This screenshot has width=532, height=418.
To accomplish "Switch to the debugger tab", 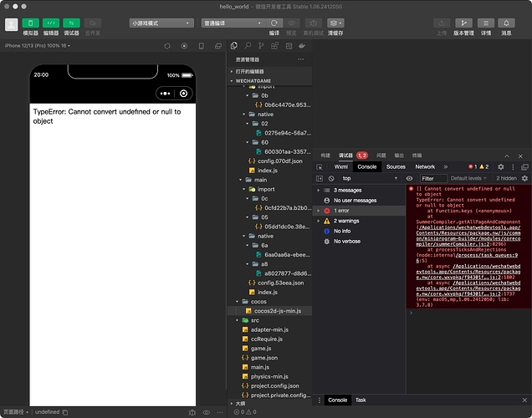I will click(x=345, y=155).
